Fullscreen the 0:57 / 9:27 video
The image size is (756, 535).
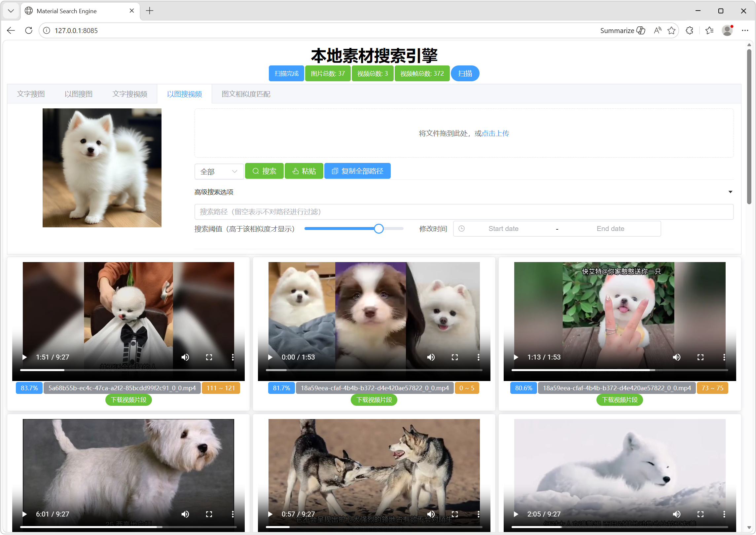[x=455, y=514]
